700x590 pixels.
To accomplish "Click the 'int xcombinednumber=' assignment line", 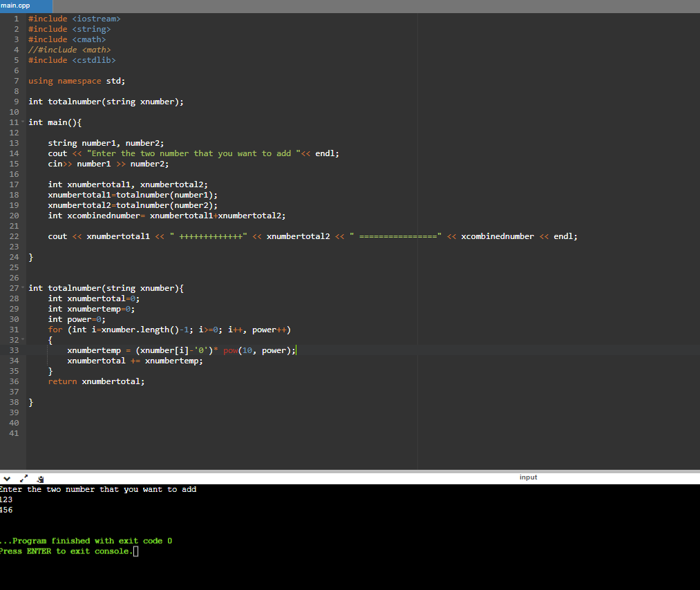I will click(x=167, y=216).
